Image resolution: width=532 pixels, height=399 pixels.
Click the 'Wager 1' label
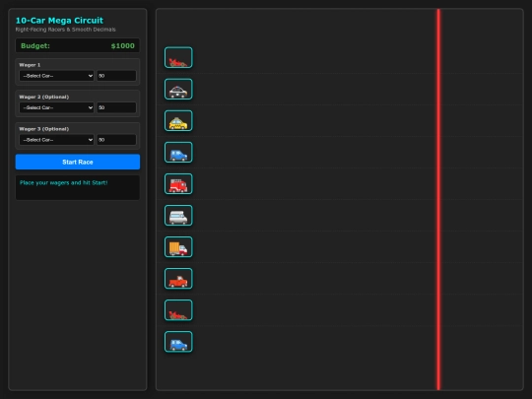tap(30, 65)
